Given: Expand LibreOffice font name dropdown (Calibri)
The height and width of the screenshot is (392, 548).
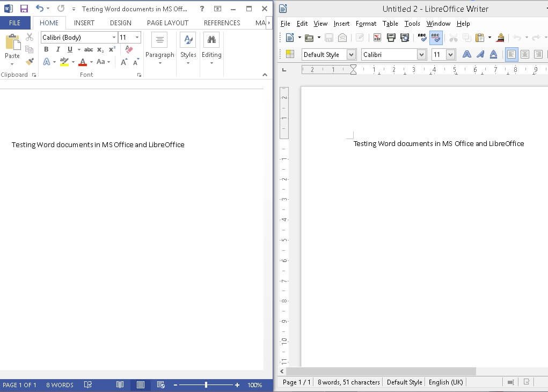Looking at the screenshot, I should tap(421, 55).
